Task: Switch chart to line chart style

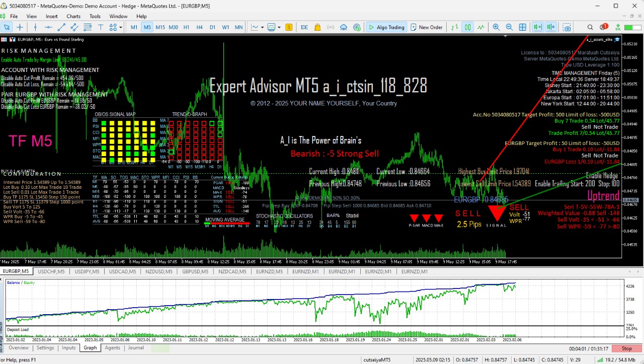Action: pos(481,27)
